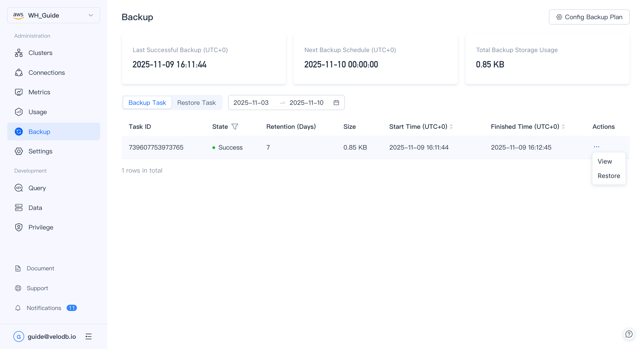Click the Config Backup Plan button

pos(589,17)
